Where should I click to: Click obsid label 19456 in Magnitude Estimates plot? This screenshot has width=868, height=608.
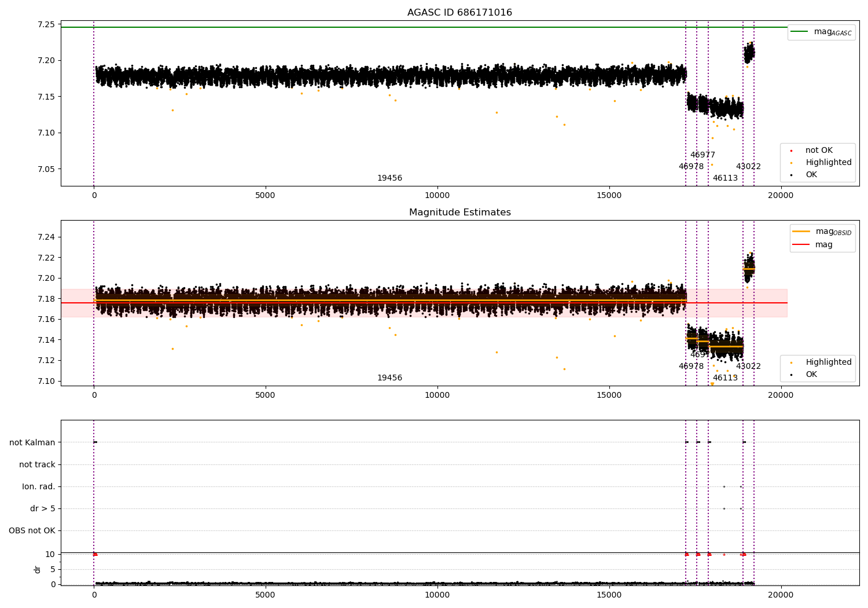point(389,378)
